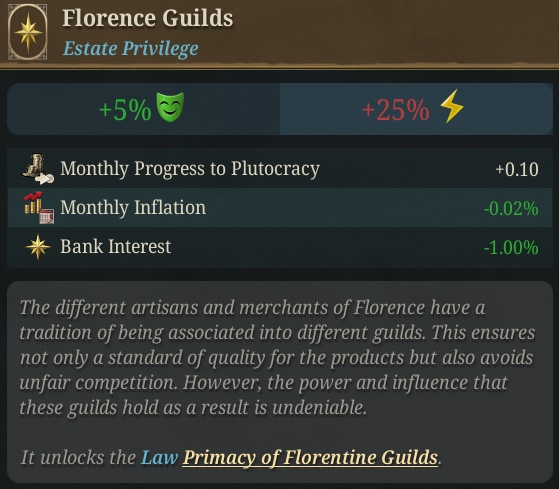
Task: Click the Estate Privilege subtitle link
Action: [130, 48]
